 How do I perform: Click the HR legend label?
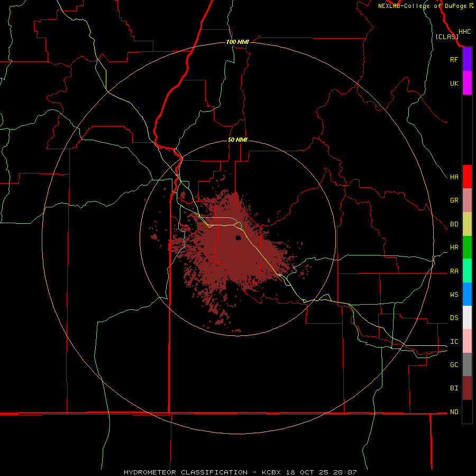pyautogui.click(x=454, y=248)
